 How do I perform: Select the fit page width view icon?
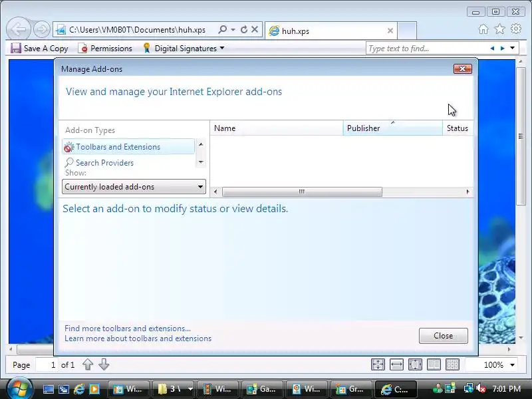tap(396, 364)
